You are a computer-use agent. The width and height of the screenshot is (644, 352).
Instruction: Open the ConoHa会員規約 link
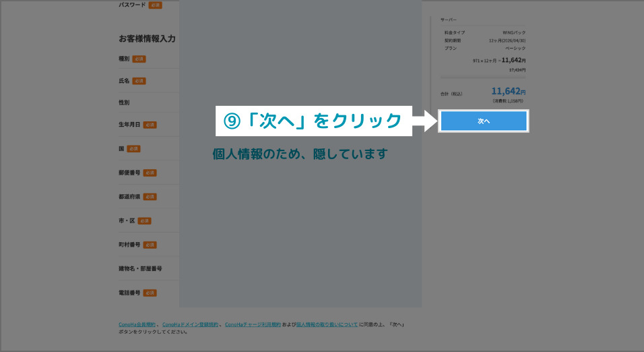pyautogui.click(x=137, y=324)
